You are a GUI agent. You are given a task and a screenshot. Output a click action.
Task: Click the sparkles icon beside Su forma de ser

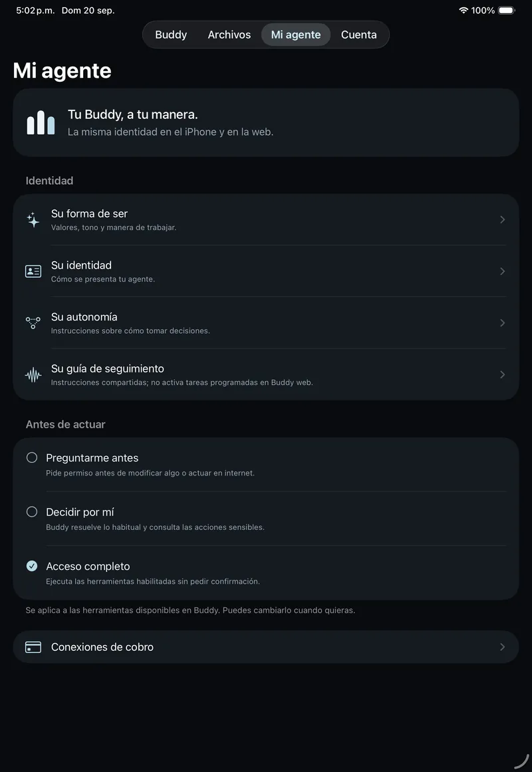[x=33, y=219]
